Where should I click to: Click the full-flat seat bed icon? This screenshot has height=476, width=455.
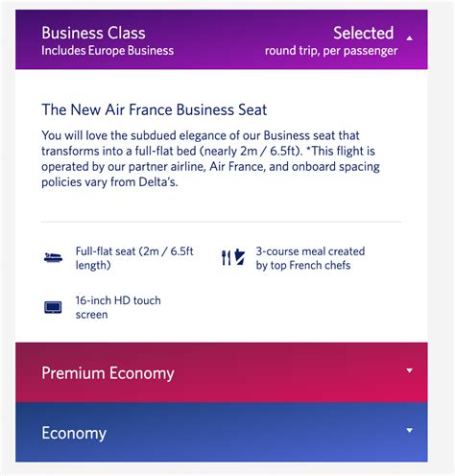(53, 258)
